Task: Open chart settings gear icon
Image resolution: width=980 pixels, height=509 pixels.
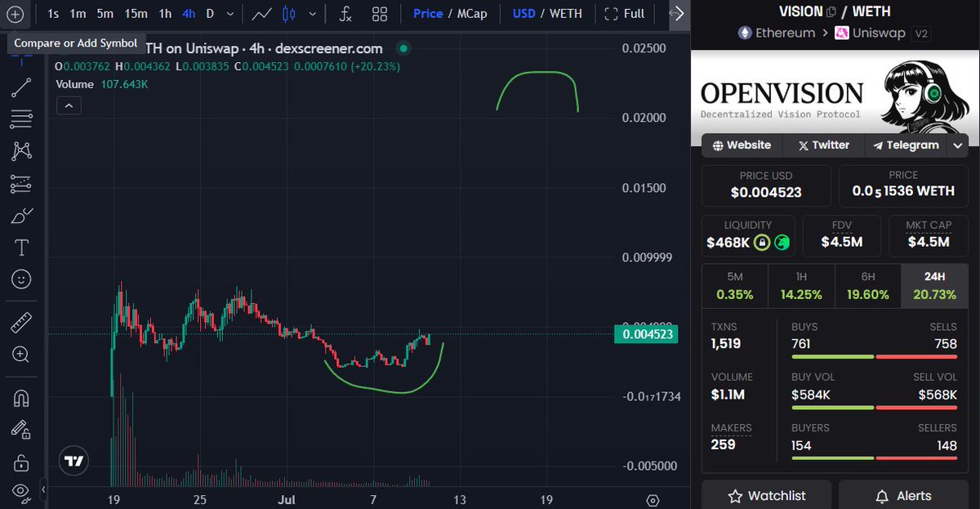Action: coord(653,500)
